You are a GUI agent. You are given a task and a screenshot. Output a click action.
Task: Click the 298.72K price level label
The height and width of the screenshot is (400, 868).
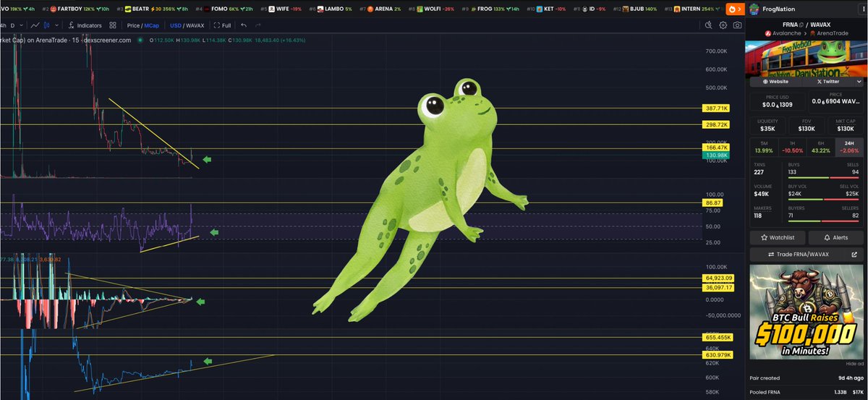(716, 124)
